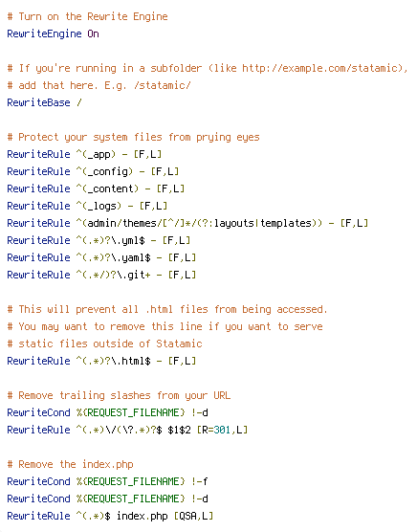The height and width of the screenshot is (532, 417).
Task: Click the 'Remove trailing slashes' comment
Action: coord(119,395)
